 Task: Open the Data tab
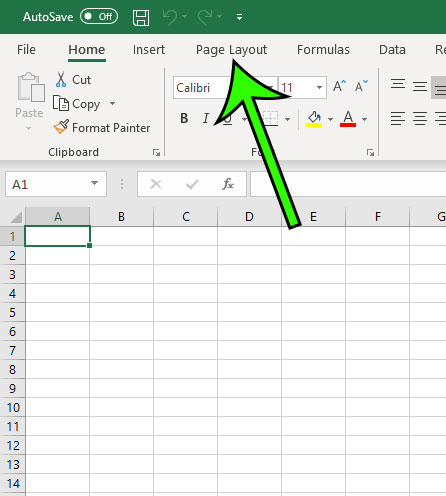392,50
